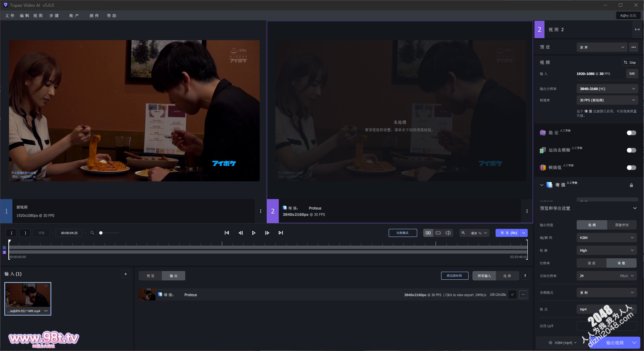Turn on 运动去模糊 motion deblur toggle
644x351 pixels.
click(x=631, y=150)
